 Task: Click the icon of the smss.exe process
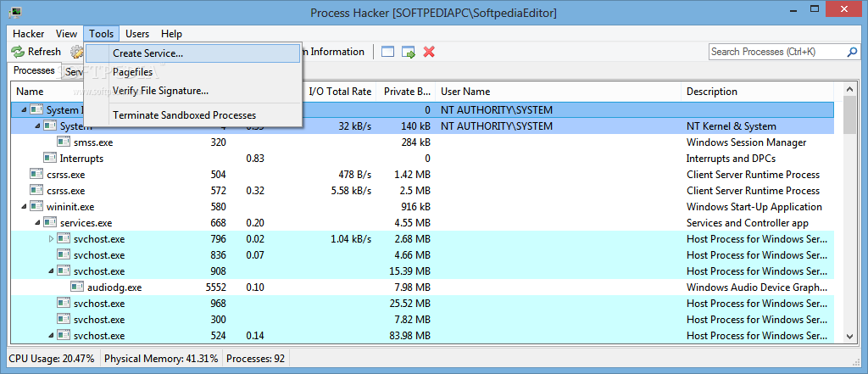64,142
